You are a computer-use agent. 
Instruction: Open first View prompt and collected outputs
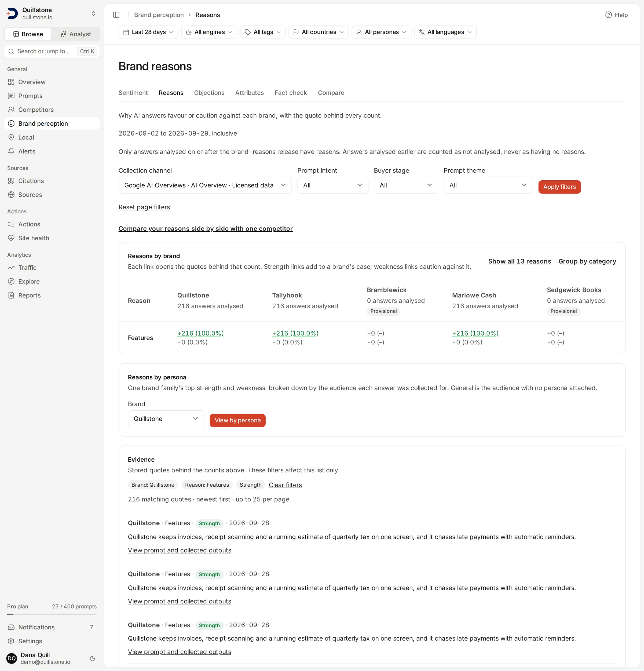point(179,550)
